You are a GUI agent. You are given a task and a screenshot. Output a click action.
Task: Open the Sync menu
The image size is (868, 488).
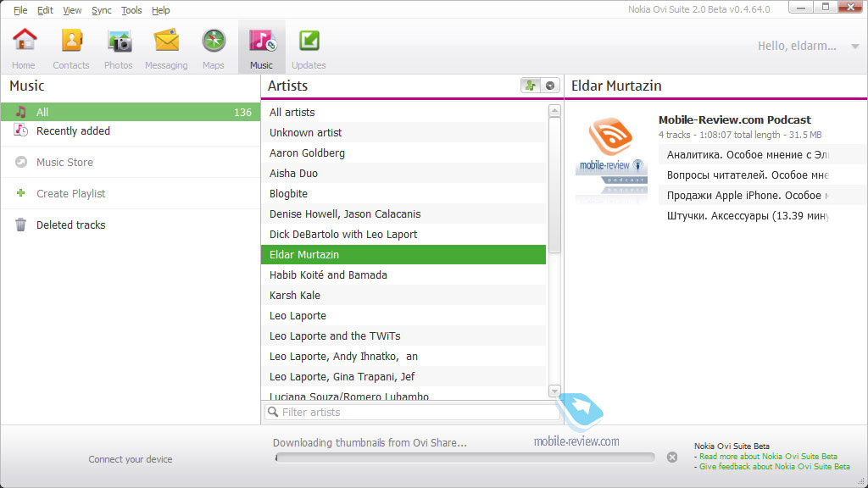102,10
